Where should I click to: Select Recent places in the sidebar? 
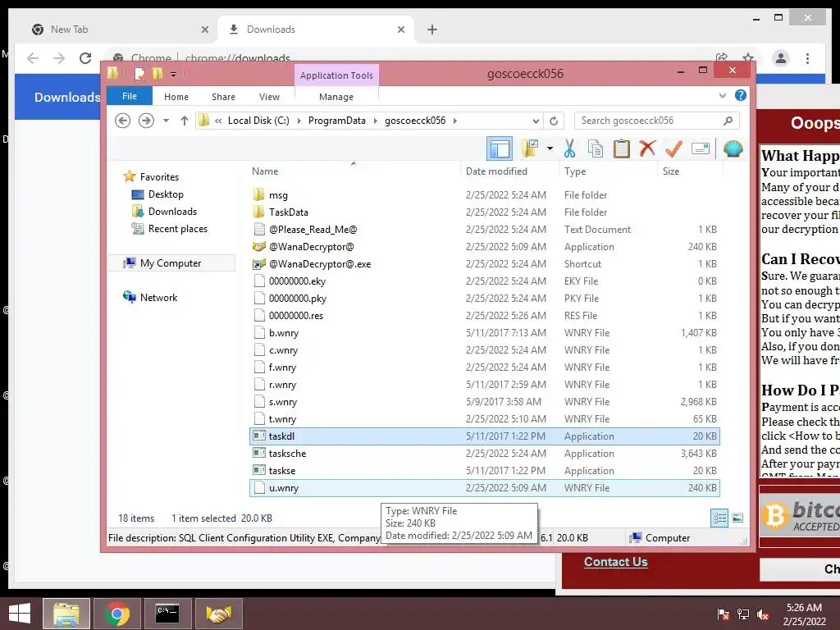pyautogui.click(x=178, y=229)
